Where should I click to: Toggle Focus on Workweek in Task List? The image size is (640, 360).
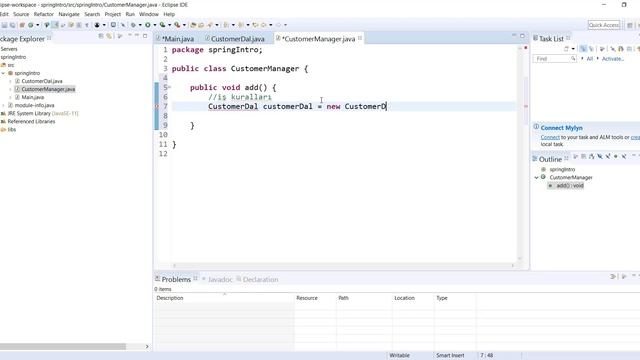tap(602, 49)
